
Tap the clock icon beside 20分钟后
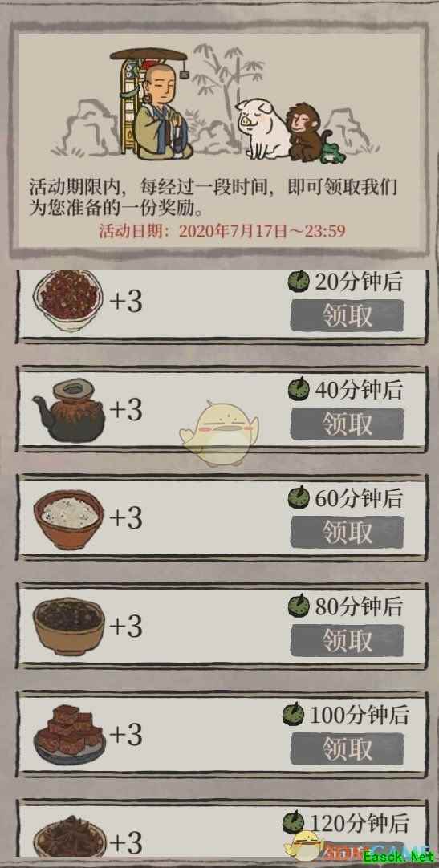(299, 281)
